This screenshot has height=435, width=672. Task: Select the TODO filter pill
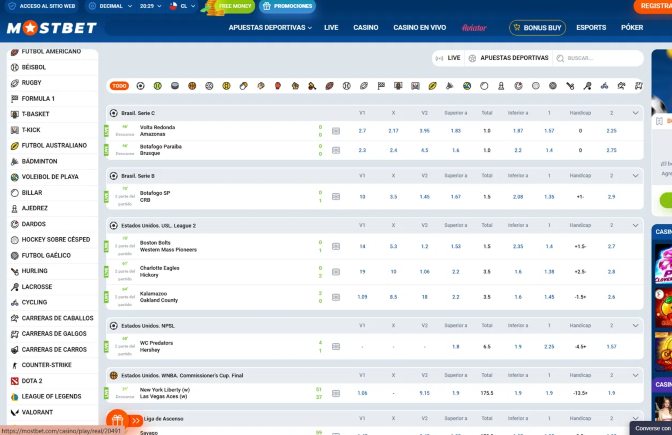coord(120,86)
